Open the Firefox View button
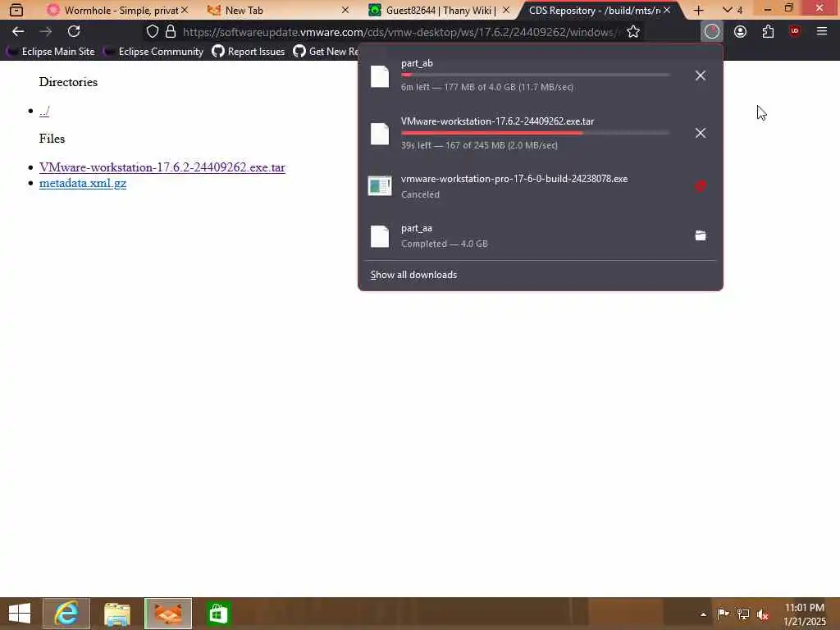 click(16, 10)
